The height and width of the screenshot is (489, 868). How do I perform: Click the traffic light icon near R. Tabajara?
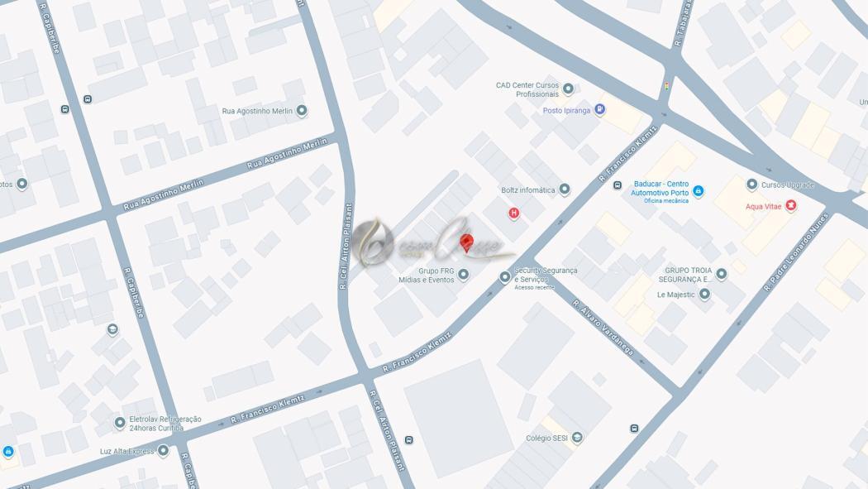[x=667, y=86]
